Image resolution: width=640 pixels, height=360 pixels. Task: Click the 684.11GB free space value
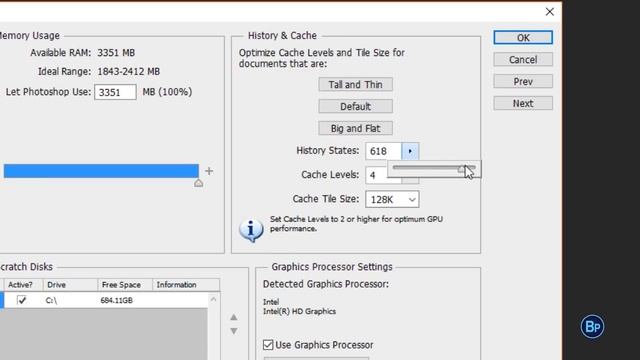point(116,300)
